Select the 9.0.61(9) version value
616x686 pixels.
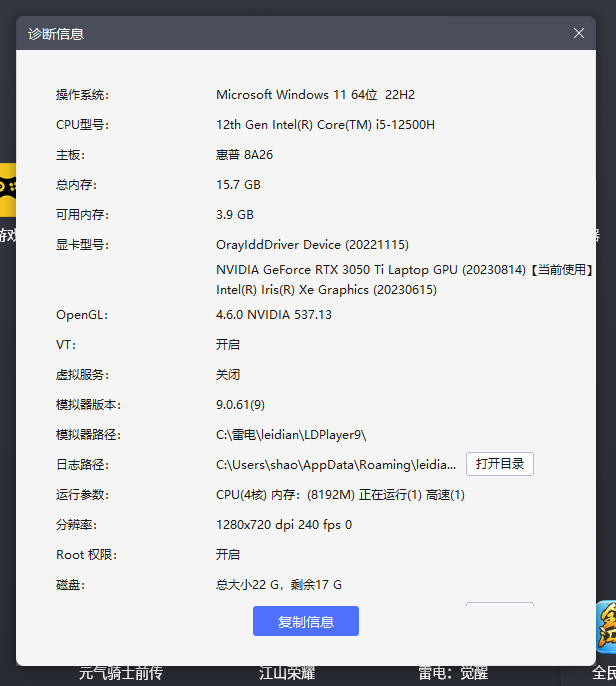click(x=240, y=405)
